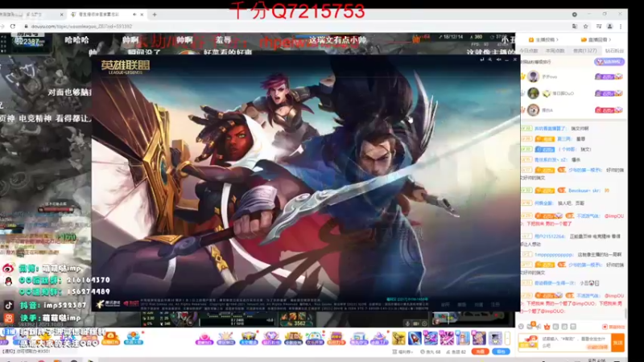Screen dimensions: 644x362
Task: Open the blue 背包 backpack button
Action: [x=501, y=352]
